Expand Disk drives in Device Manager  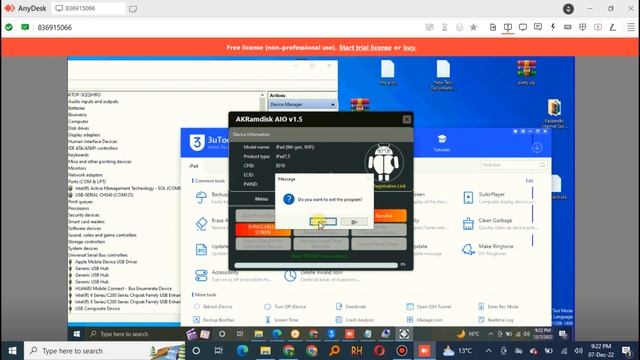[78, 128]
